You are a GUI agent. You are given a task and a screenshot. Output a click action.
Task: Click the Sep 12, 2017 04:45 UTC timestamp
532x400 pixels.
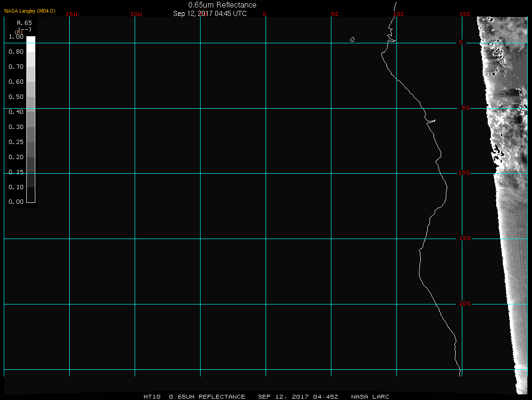point(210,14)
